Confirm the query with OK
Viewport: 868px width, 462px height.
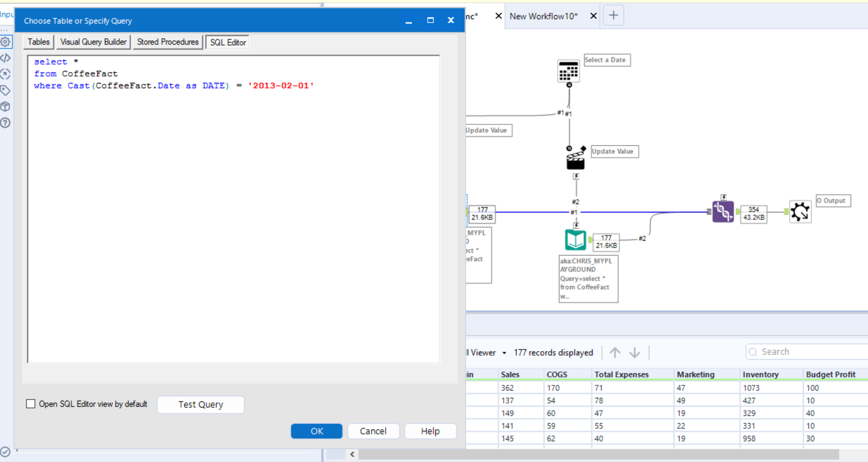[x=317, y=431]
